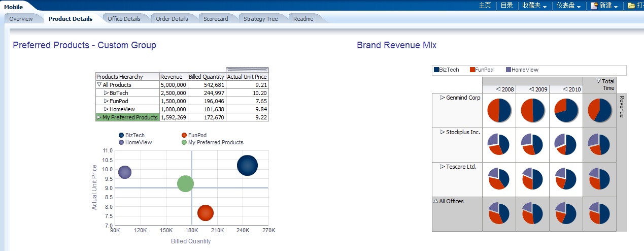Click the 目录 (Catalog) link
Screen dimensions: 644x251
(507, 6)
